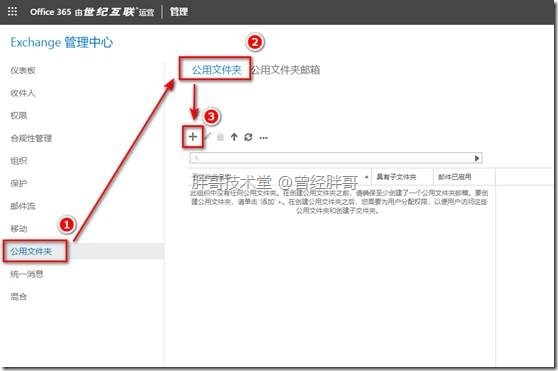Open 邮件流 in the left navigation

pyautogui.click(x=23, y=206)
